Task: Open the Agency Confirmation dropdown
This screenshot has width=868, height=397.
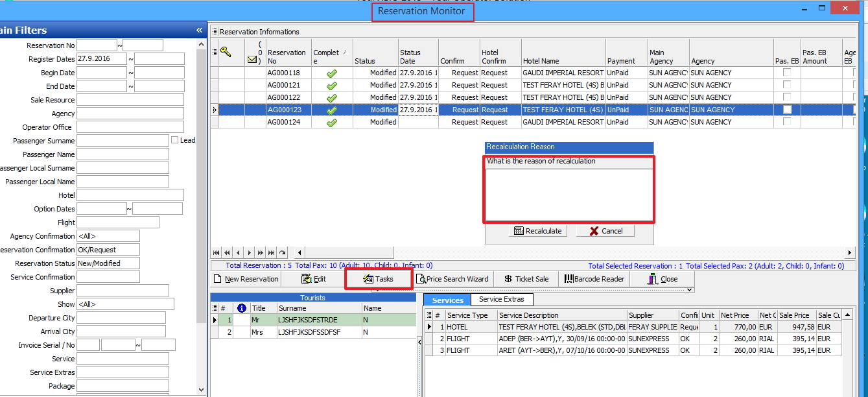Action: coord(108,236)
